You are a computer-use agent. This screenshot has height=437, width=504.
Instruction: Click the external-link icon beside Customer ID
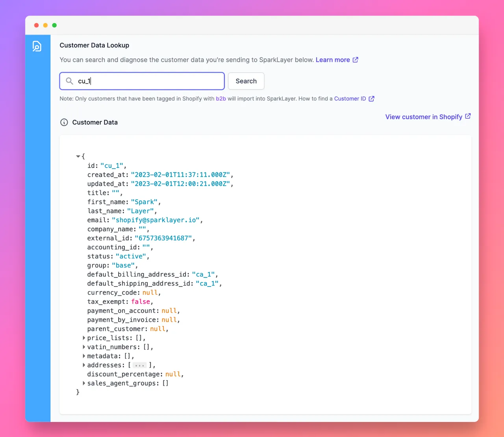(371, 99)
